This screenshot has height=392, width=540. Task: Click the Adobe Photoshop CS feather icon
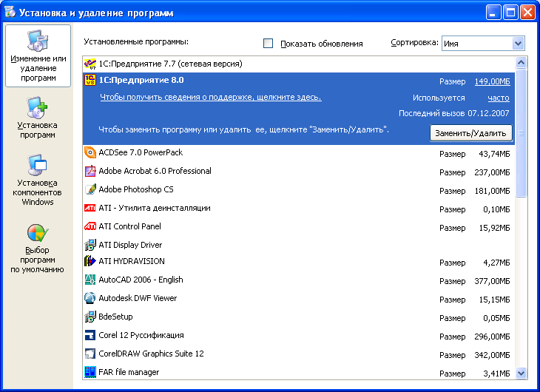point(90,189)
